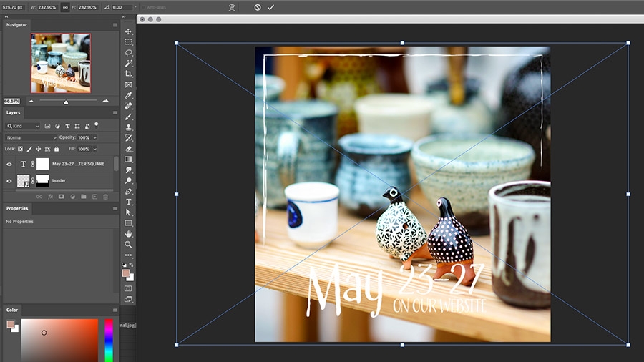Cancel the transform in options bar
Screen dimensions: 644x362
(258, 7)
